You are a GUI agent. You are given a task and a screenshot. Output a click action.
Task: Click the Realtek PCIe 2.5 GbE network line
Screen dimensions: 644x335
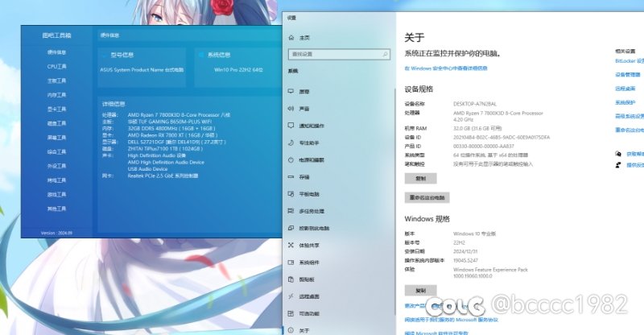163,176
